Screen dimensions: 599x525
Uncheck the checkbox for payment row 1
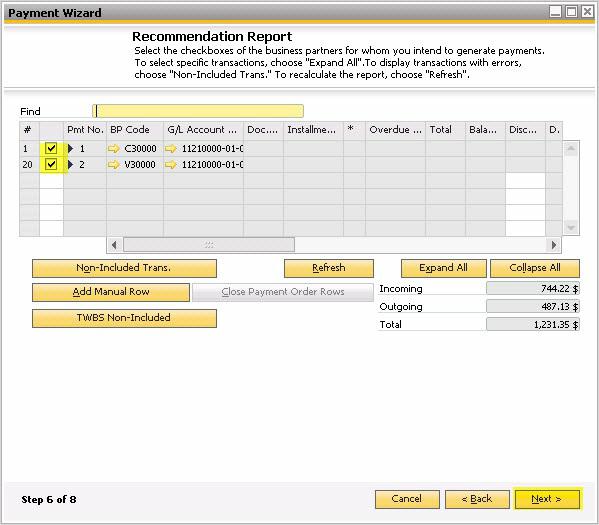coord(51,148)
